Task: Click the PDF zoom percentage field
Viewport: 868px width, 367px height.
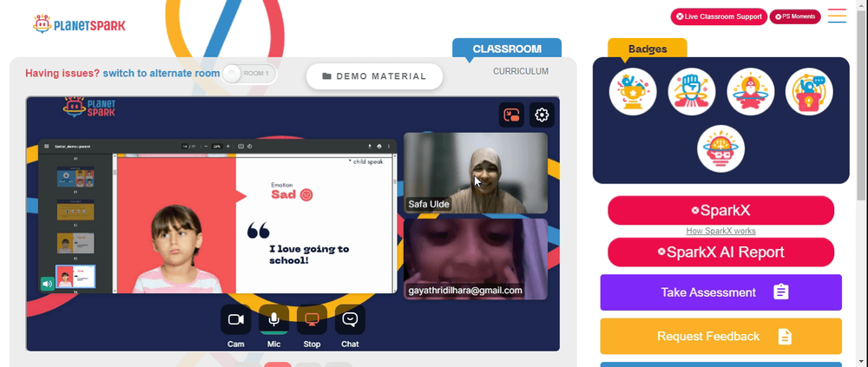Action: (x=217, y=147)
